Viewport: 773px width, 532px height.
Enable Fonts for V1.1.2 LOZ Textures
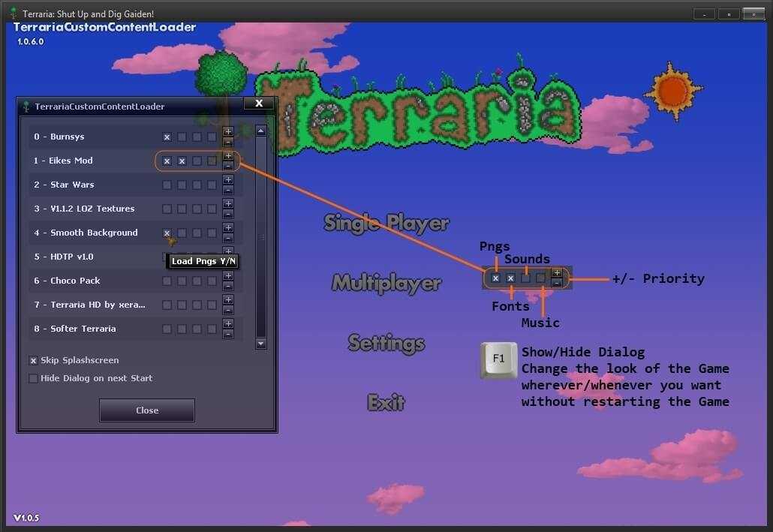tap(182, 209)
